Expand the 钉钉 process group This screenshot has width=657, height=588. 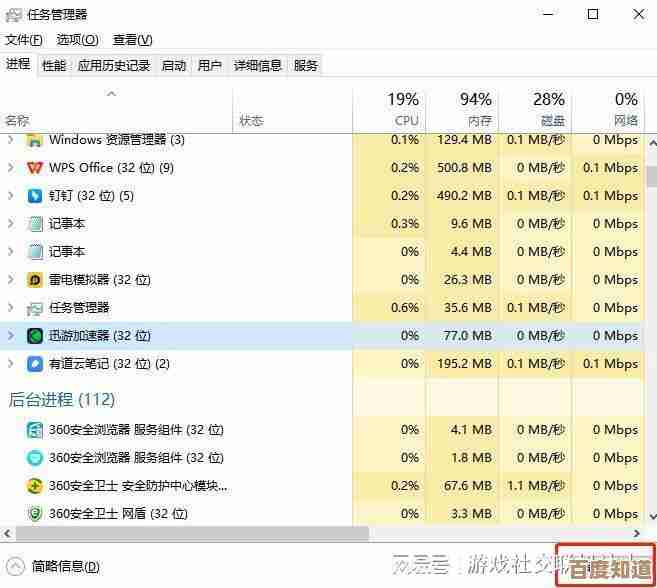pyautogui.click(x=11, y=196)
